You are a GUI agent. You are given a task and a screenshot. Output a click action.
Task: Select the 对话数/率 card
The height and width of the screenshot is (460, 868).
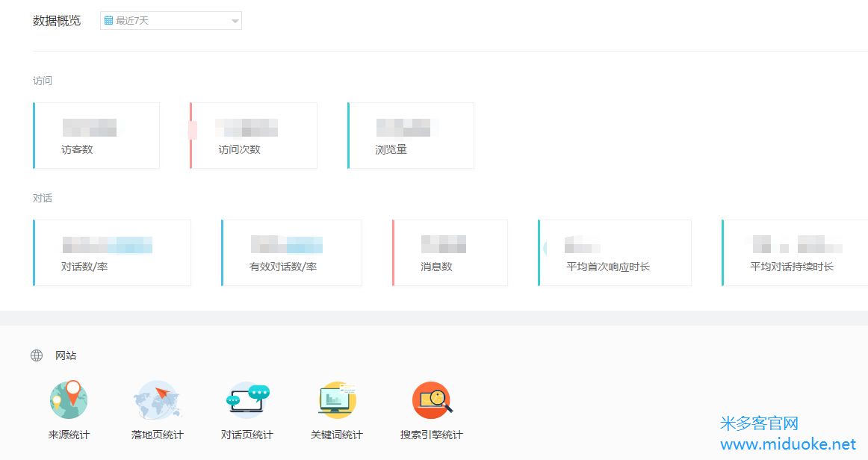(113, 253)
